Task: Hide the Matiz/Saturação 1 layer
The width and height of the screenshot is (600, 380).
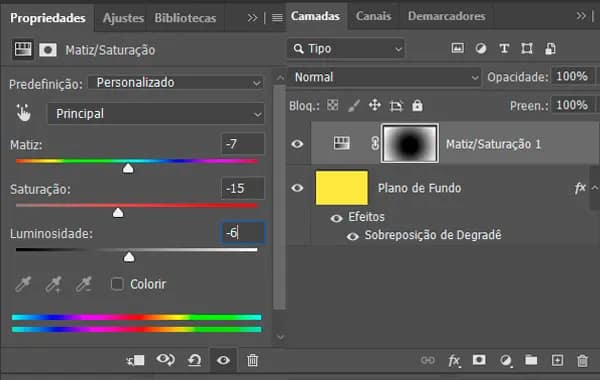Action: [x=297, y=144]
